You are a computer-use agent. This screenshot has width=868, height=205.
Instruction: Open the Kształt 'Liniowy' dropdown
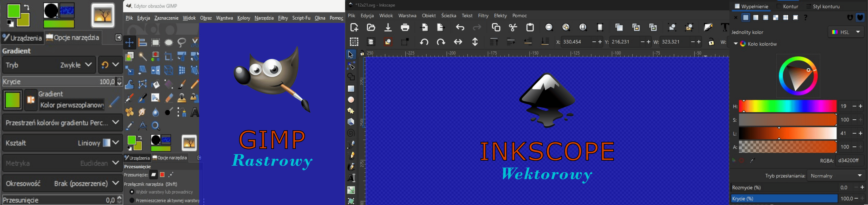[62, 143]
